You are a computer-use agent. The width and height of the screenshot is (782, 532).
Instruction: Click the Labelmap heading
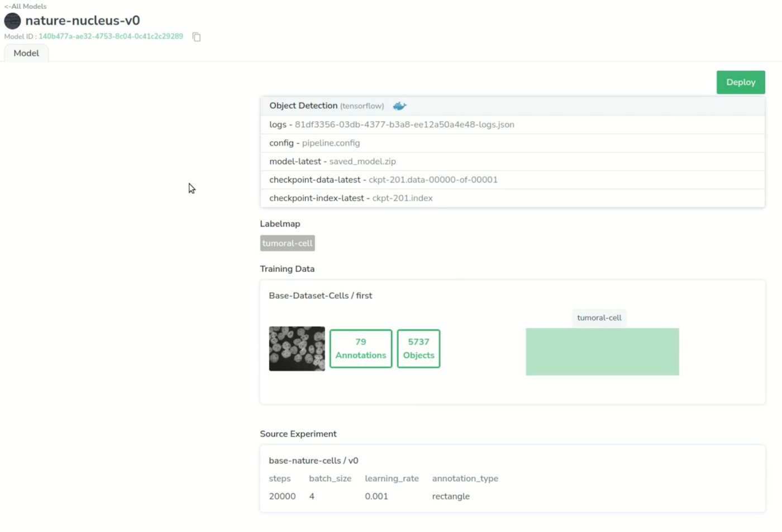coord(280,224)
